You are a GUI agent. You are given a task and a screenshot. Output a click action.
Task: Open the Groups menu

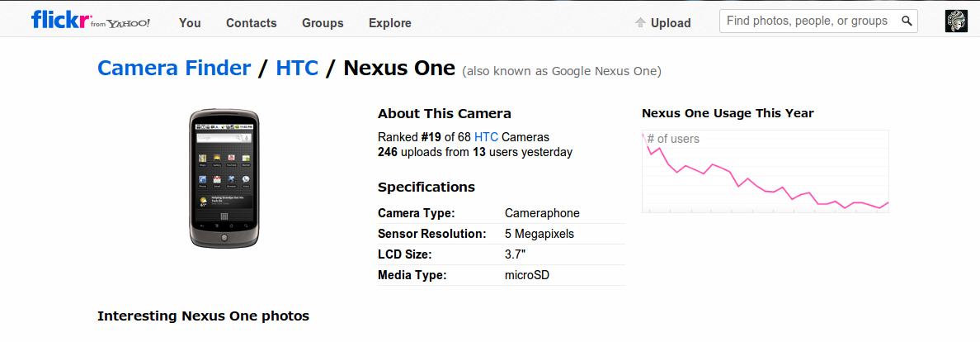(323, 23)
